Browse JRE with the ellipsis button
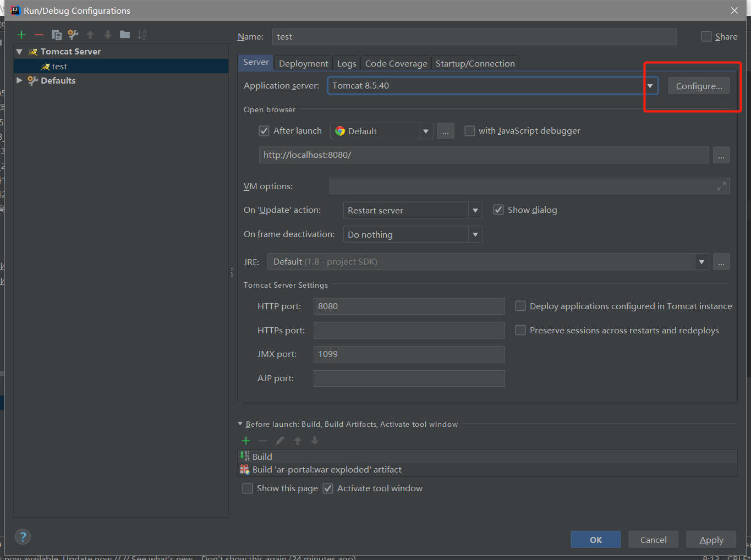 click(721, 262)
